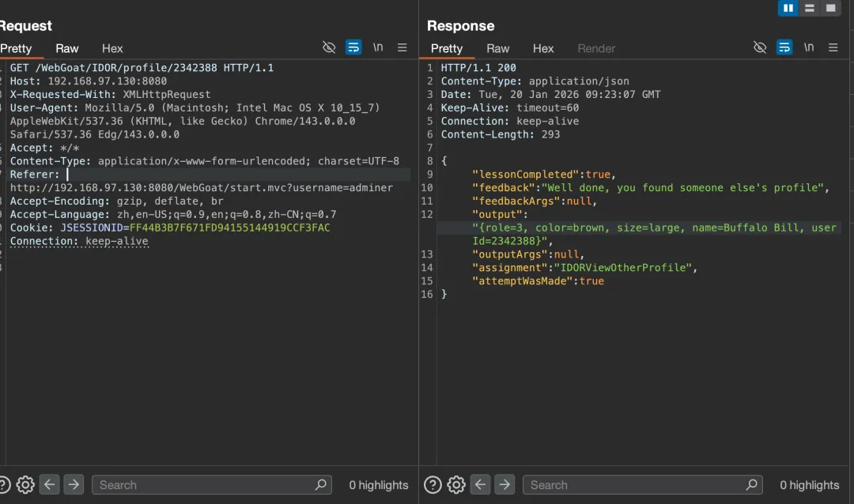Select Response Hex tab
Screen dimensions: 854x504
point(543,48)
